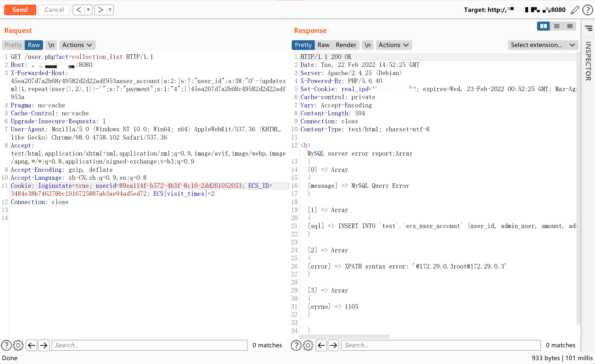Open request search settings gear icon

coord(18,345)
